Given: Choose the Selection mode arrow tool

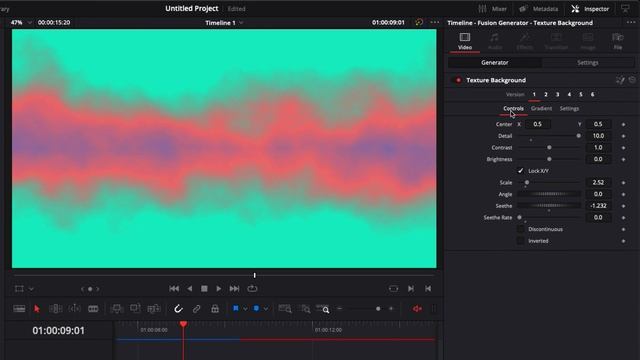Looking at the screenshot, I should (x=37, y=309).
